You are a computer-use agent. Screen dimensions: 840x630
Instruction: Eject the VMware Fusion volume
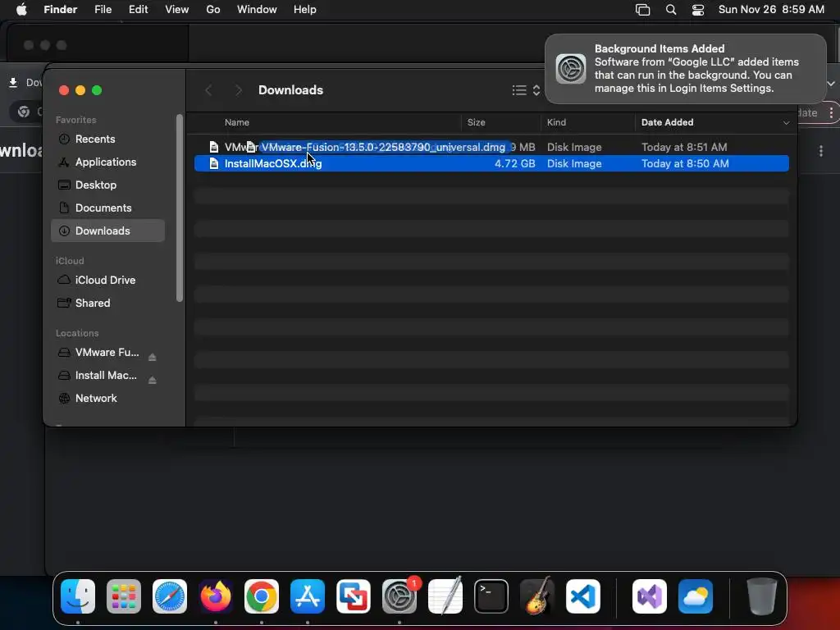[152, 357]
